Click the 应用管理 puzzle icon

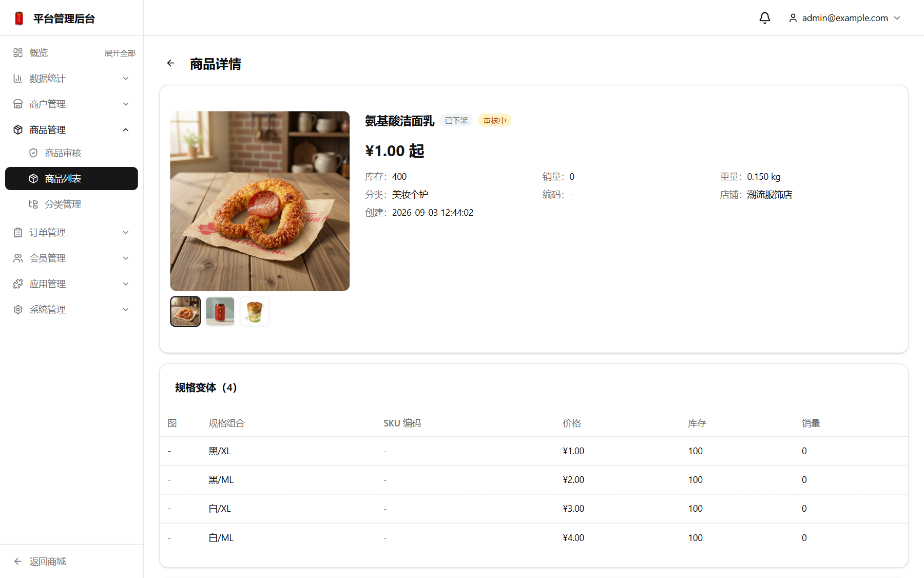18,284
